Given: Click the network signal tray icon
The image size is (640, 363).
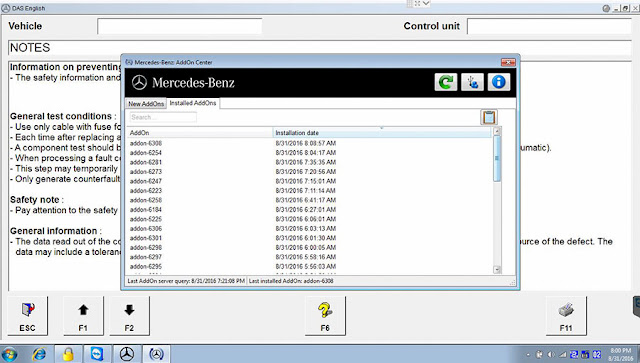Looking at the screenshot, I should tap(562, 354).
